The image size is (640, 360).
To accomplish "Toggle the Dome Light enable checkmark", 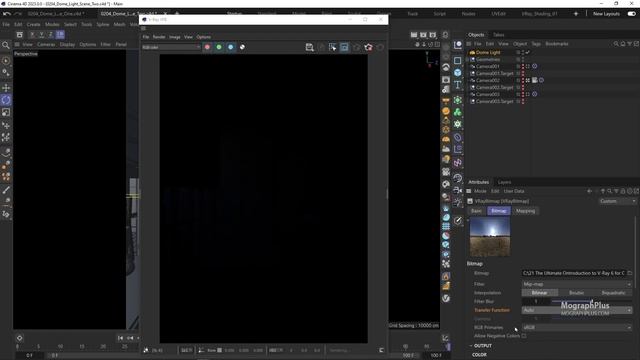I will click(528, 53).
